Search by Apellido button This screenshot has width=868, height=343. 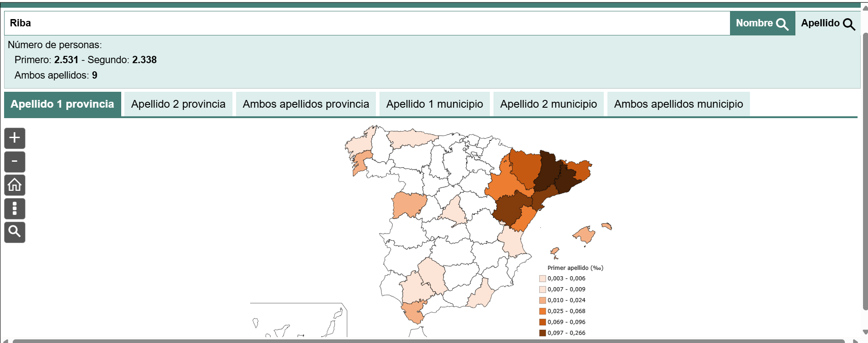click(827, 23)
